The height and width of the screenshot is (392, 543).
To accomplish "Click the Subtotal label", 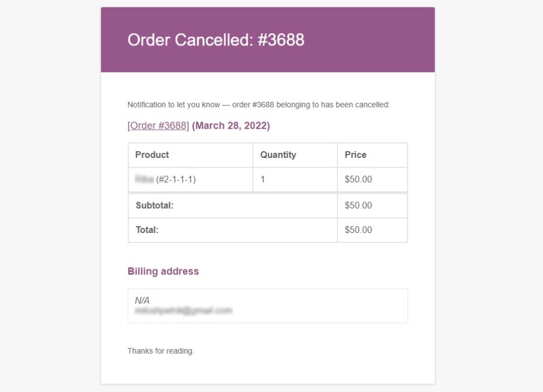I will point(155,206).
